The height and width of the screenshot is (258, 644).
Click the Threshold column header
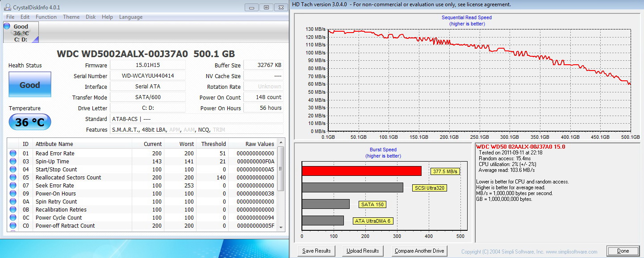coord(212,144)
